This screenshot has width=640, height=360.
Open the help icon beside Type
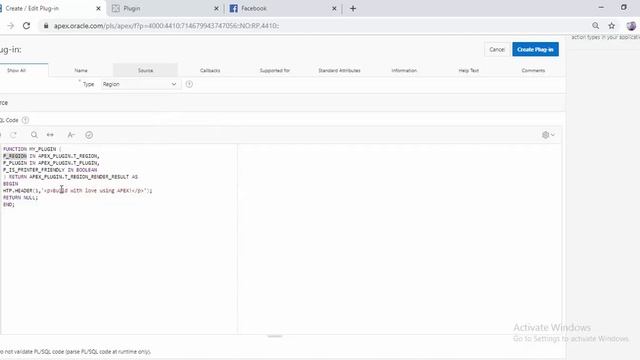[189, 84]
